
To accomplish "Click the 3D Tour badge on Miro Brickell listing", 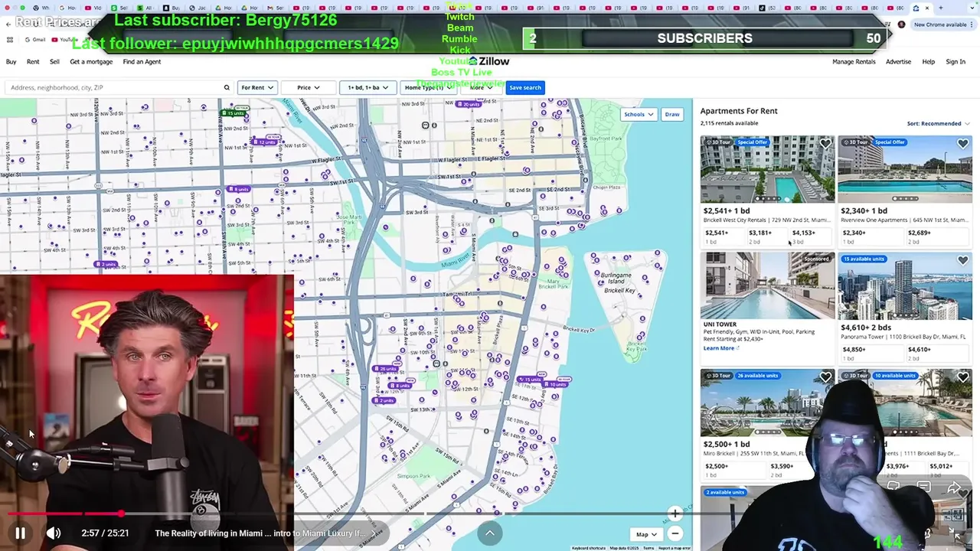I will (718, 376).
